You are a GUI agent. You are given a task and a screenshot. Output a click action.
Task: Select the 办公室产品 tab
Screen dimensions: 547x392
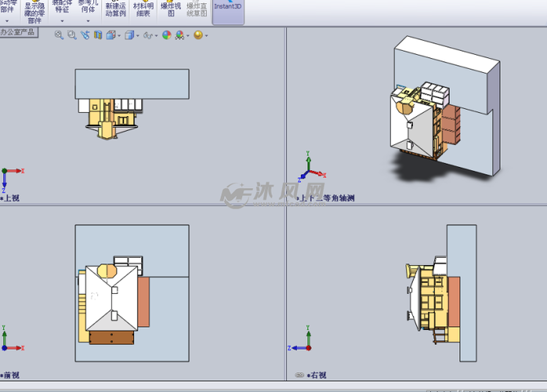coord(18,32)
